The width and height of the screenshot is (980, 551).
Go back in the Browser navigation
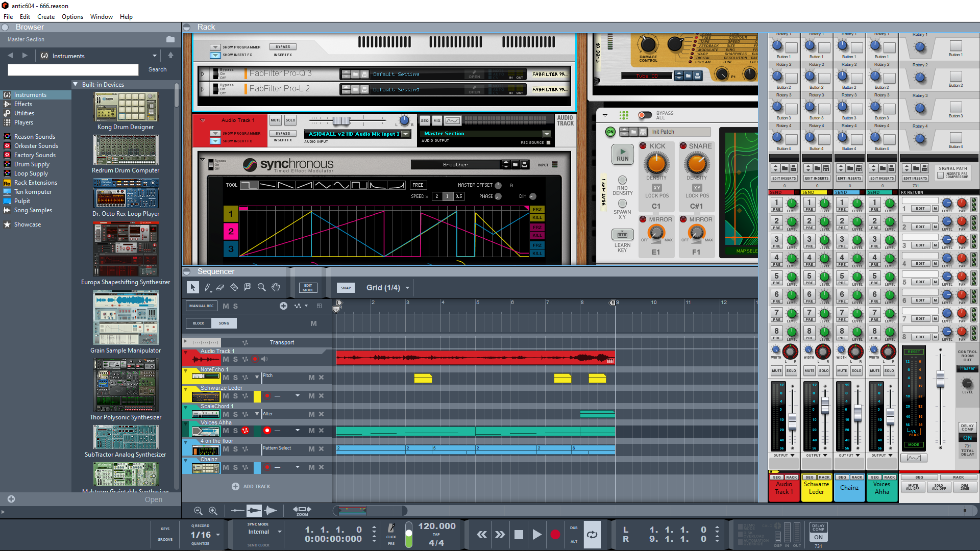coord(10,55)
